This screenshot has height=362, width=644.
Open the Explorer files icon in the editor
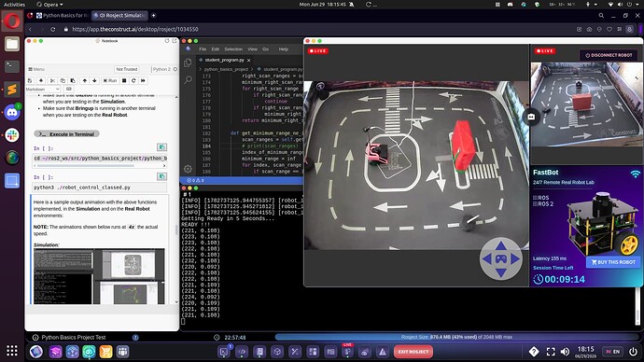189,63
